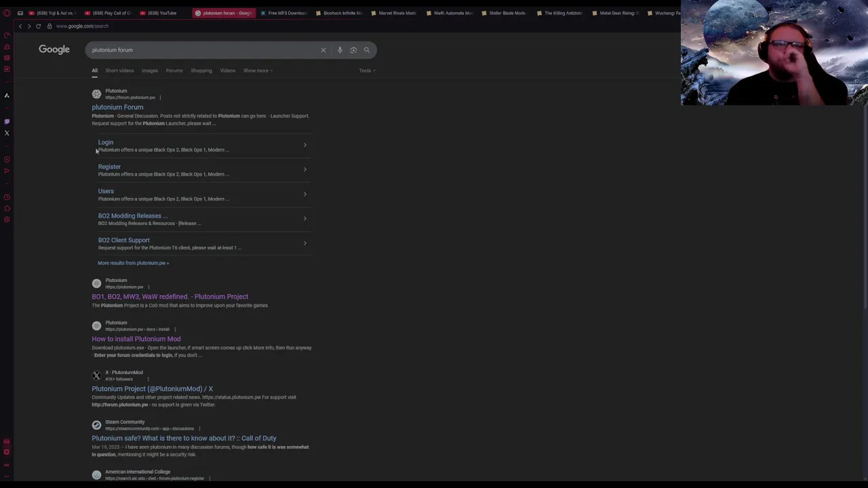868x488 pixels.
Task: Open BO2 Modding Releases sitelink
Action: click(132, 216)
